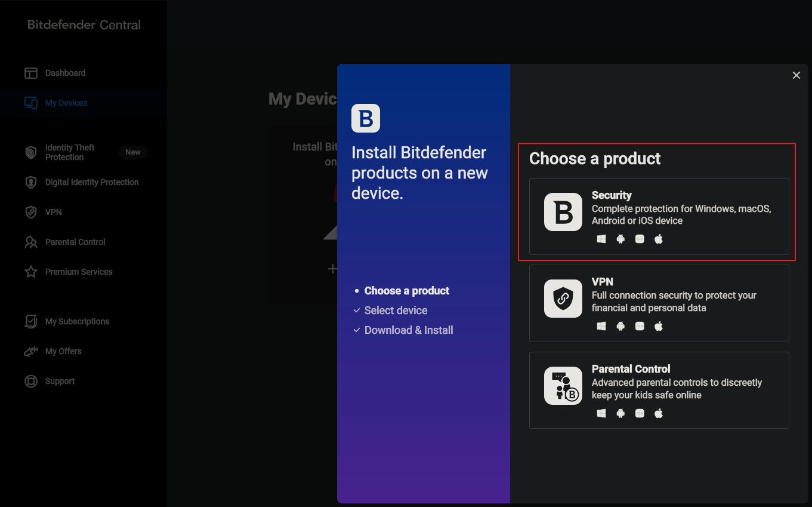Select the VPN product title
Image resolution: width=812 pixels, height=507 pixels.
coord(603,282)
